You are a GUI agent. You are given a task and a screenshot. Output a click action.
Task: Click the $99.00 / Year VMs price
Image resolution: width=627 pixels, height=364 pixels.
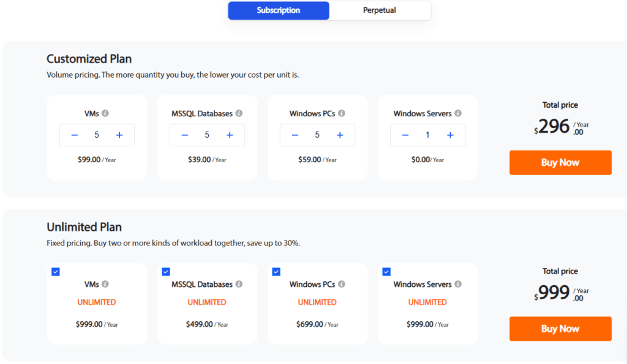pyautogui.click(x=97, y=160)
